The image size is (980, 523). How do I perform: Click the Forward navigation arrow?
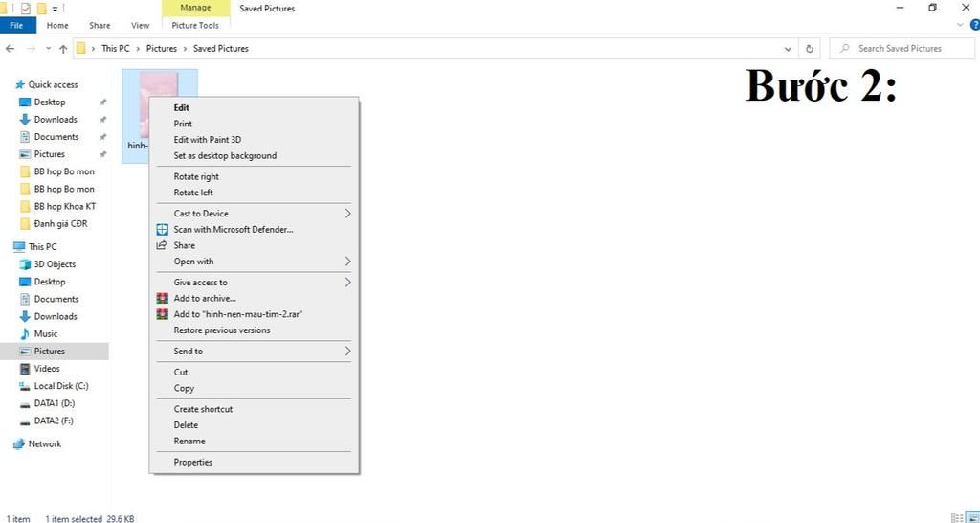point(31,48)
